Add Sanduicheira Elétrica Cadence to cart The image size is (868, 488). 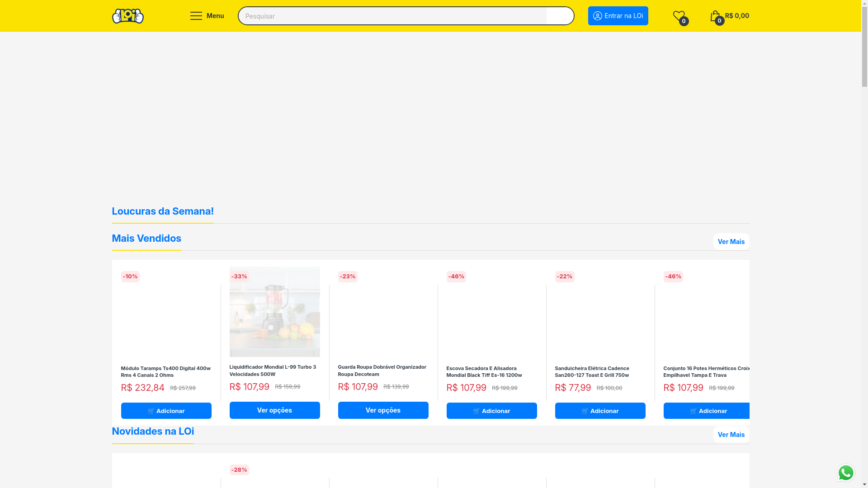click(x=600, y=411)
